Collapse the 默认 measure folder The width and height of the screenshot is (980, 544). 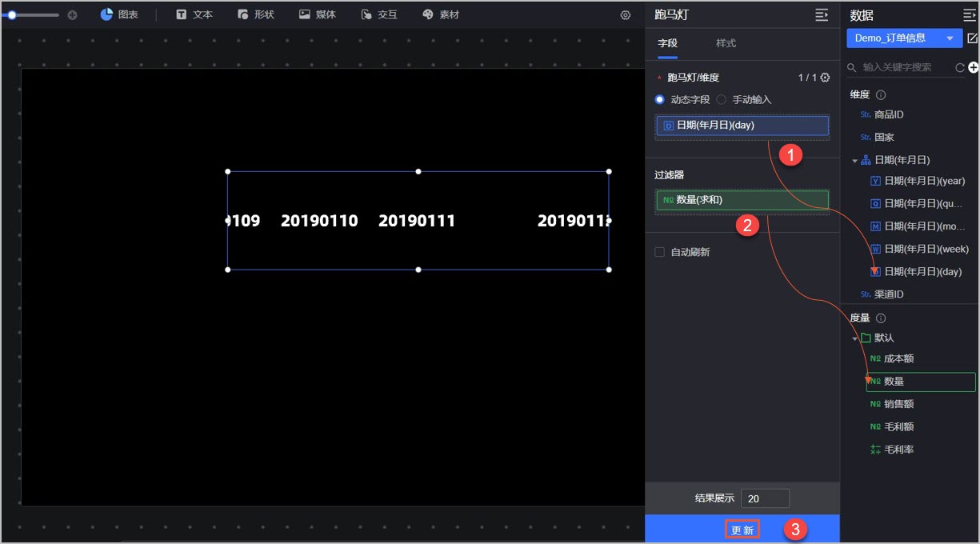(854, 338)
